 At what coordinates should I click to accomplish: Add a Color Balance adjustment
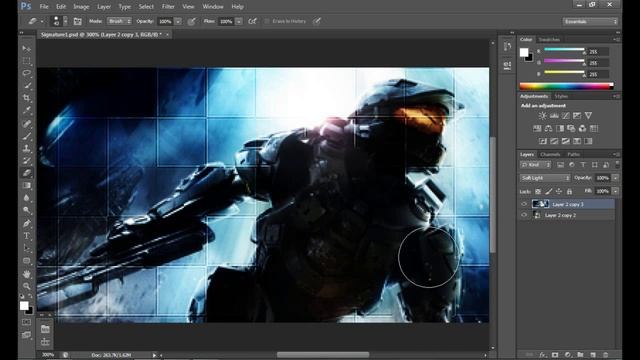549,129
